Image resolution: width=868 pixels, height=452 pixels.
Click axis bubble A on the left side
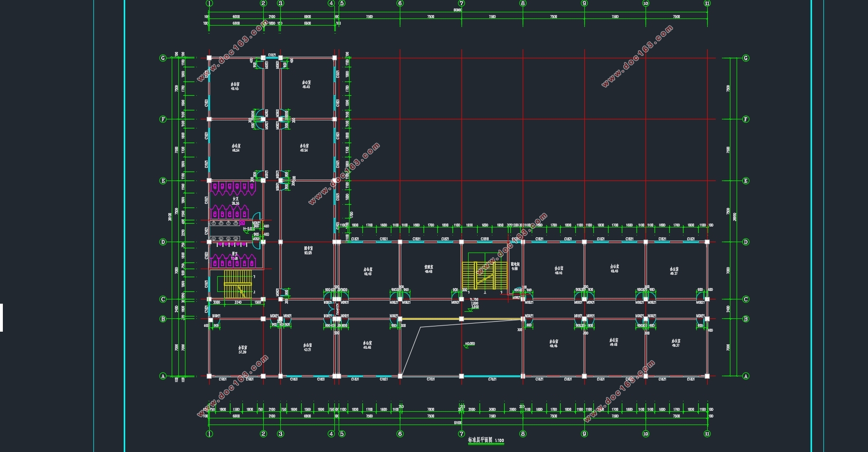pyautogui.click(x=163, y=376)
